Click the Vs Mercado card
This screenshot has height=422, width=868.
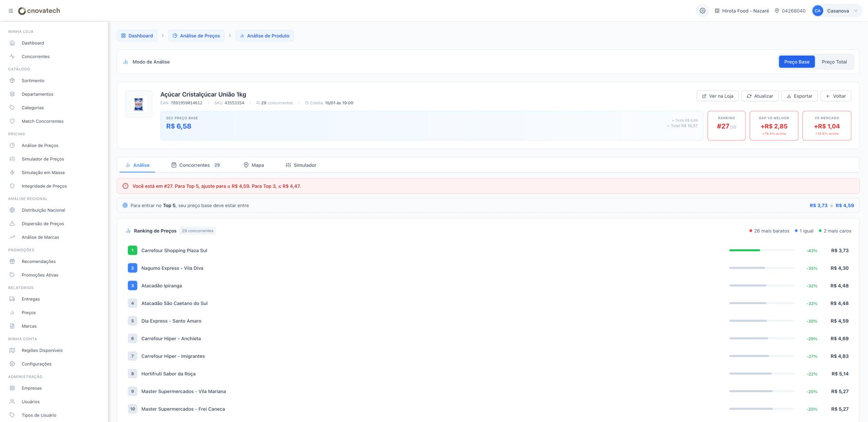pos(827,126)
